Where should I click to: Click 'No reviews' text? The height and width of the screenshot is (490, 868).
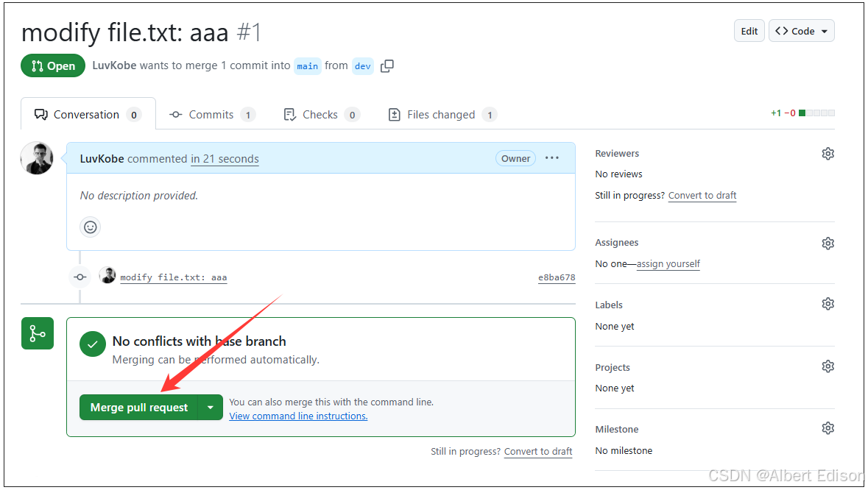(x=618, y=174)
